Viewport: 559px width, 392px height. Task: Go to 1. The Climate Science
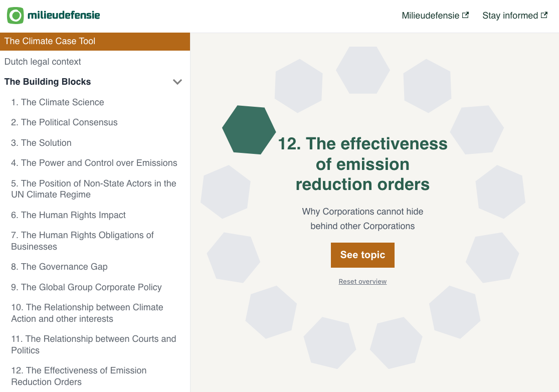[58, 102]
